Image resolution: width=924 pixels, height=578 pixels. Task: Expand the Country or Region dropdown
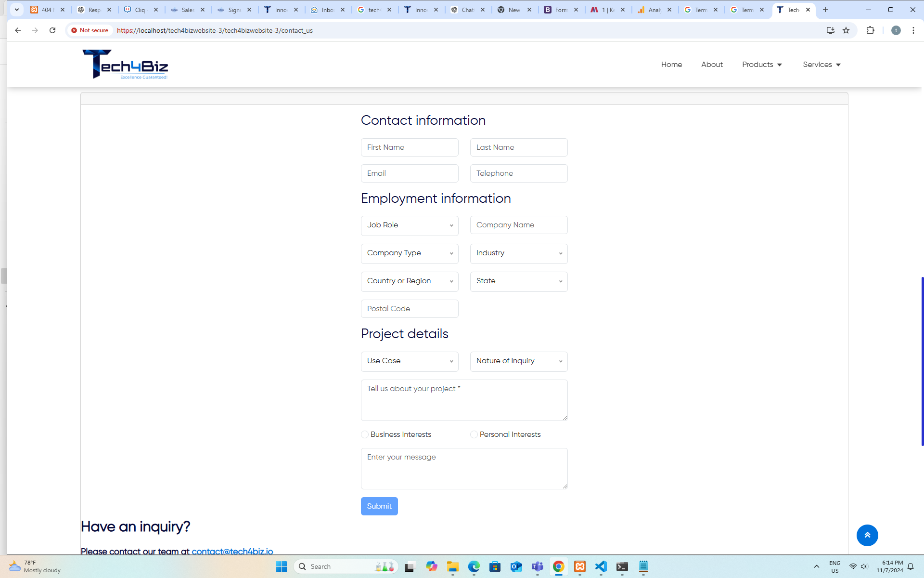click(410, 281)
